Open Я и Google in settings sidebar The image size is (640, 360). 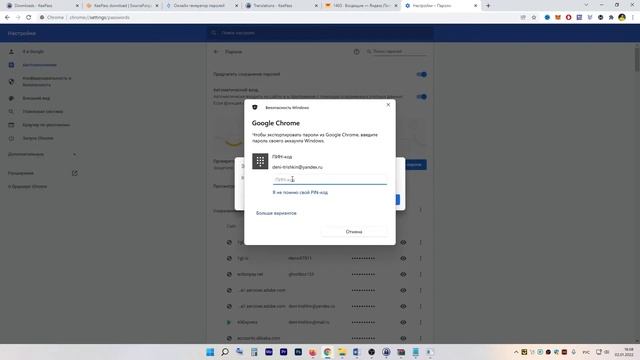(x=33, y=52)
